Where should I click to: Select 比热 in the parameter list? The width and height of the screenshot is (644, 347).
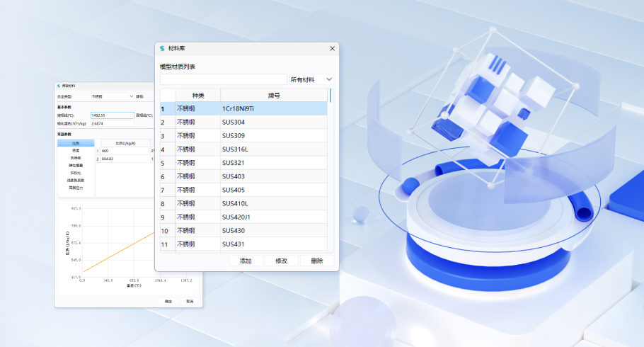pyautogui.click(x=75, y=143)
